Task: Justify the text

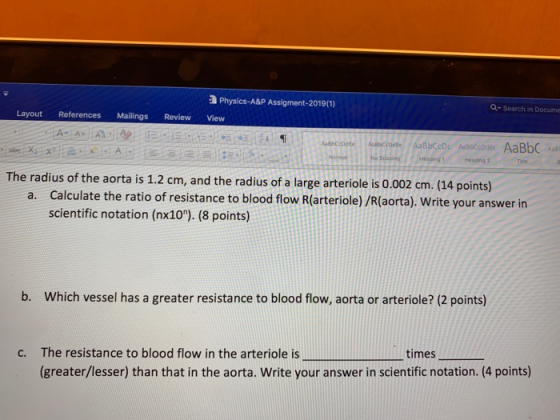Action: [x=207, y=154]
